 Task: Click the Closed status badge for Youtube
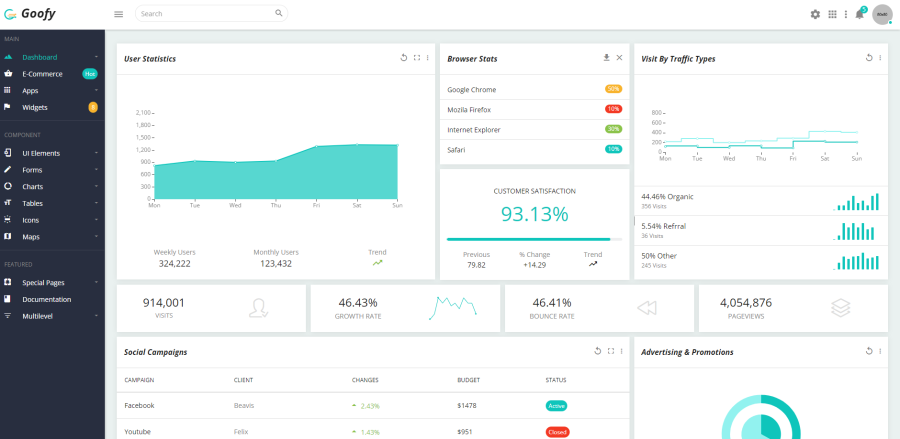tap(557, 432)
